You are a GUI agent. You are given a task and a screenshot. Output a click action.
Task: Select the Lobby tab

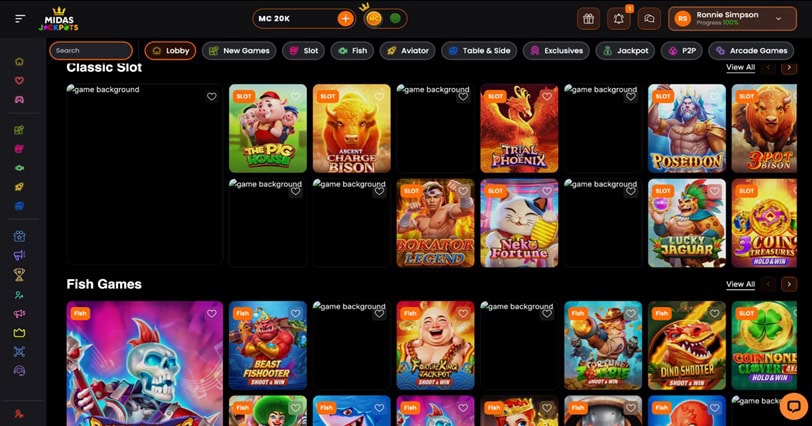tap(170, 51)
